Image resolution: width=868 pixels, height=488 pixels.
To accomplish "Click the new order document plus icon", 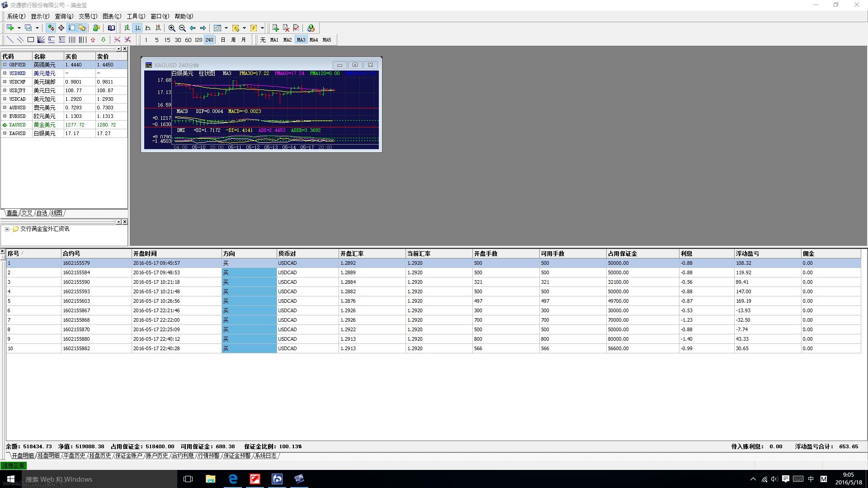I will [x=275, y=28].
